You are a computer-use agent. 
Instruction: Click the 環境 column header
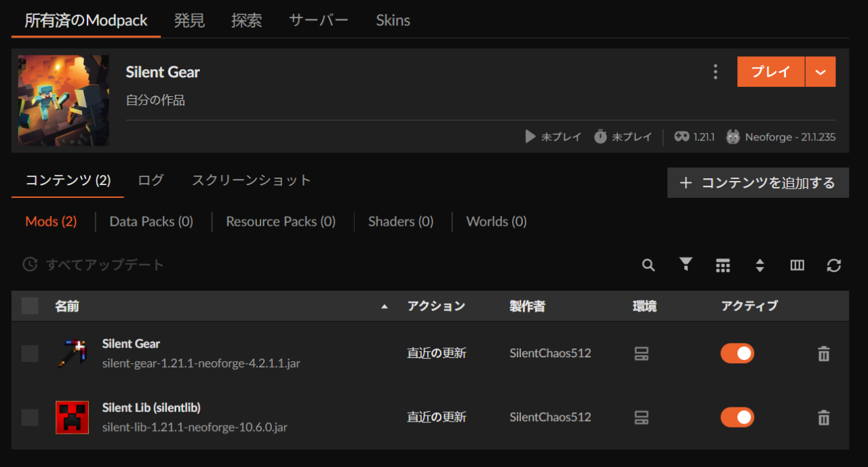pos(645,306)
